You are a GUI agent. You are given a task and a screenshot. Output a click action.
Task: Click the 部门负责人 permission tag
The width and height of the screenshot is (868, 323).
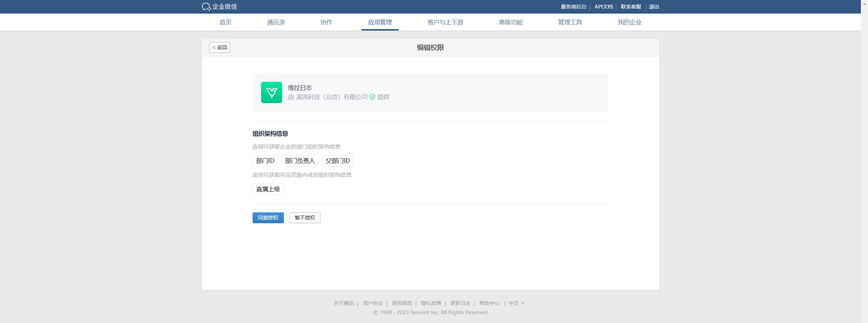(300, 161)
